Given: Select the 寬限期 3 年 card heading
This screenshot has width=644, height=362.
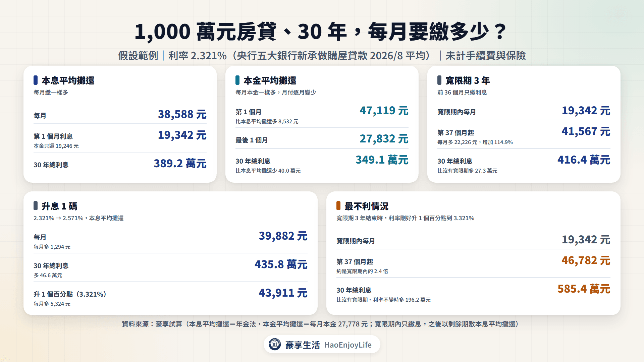Looking at the screenshot, I should point(468,80).
